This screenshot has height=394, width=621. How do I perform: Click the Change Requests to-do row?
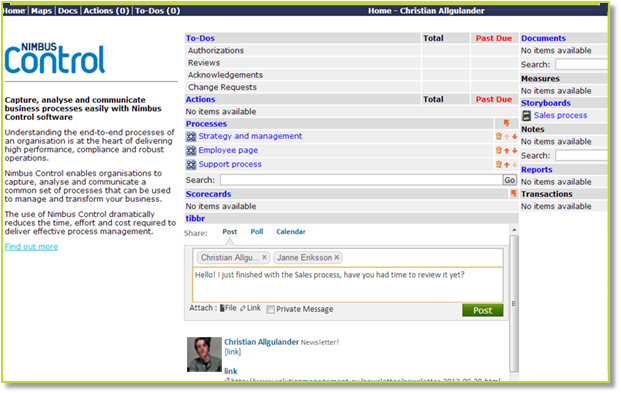pyautogui.click(x=303, y=88)
